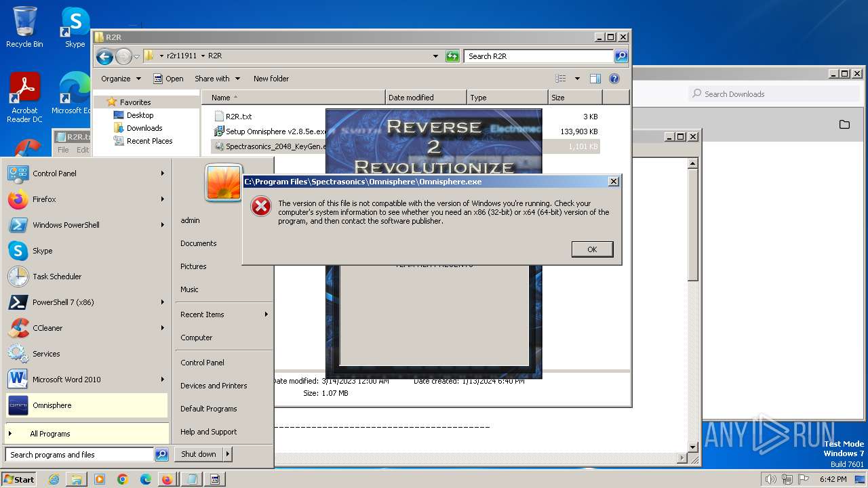Open Devices and Printers from the Start menu

point(214,386)
